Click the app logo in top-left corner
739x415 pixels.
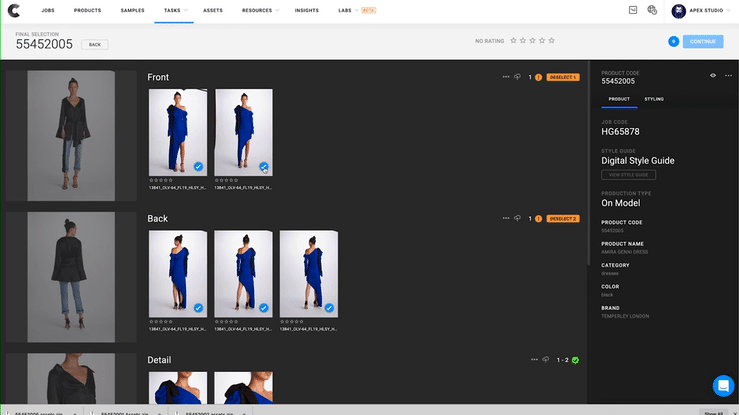click(15, 10)
